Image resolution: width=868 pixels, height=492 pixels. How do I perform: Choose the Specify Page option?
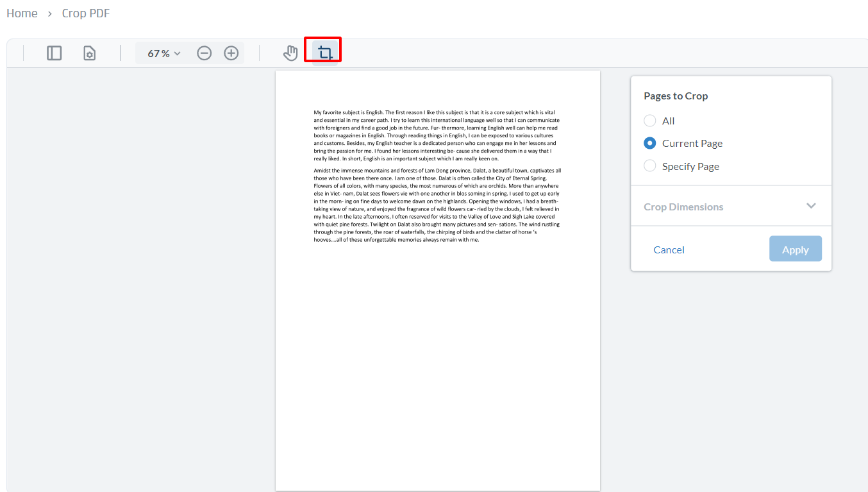[649, 165]
